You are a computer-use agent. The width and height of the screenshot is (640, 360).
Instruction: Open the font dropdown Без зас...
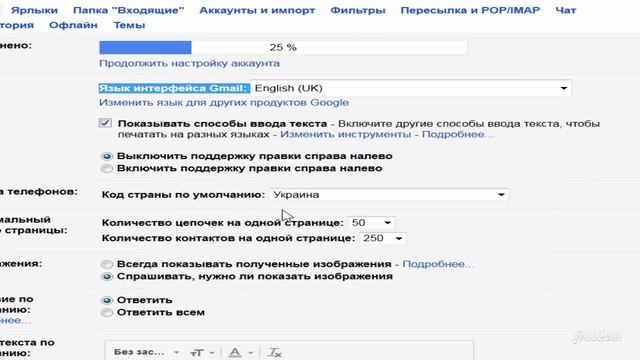click(146, 352)
